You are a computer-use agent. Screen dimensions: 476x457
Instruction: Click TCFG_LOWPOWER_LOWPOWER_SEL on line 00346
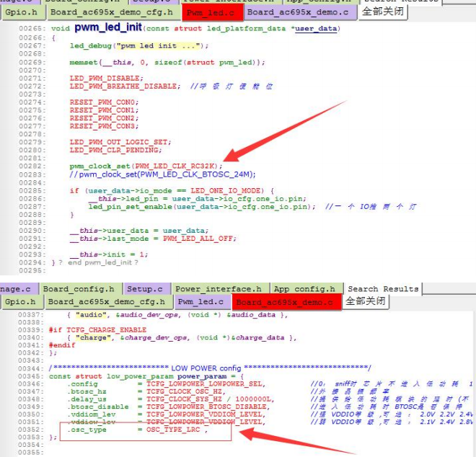206,384
